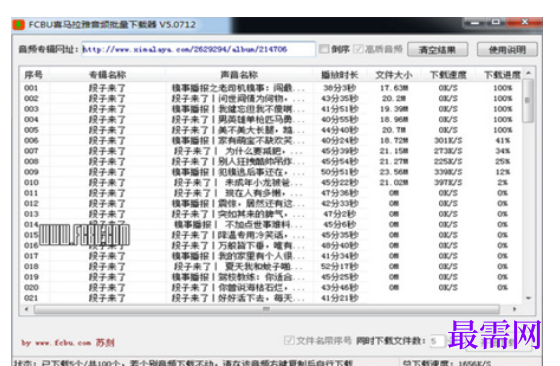Click the vertical scrollbar up arrow

529,73
